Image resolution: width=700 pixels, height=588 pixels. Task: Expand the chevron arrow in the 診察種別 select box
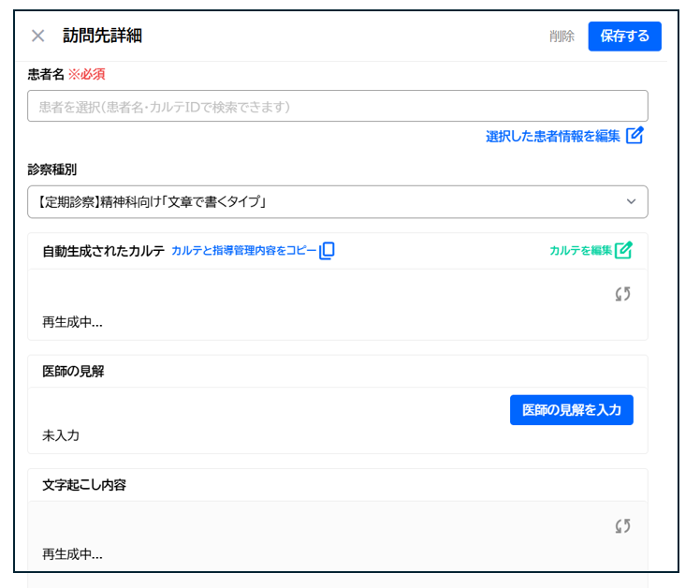tap(631, 201)
